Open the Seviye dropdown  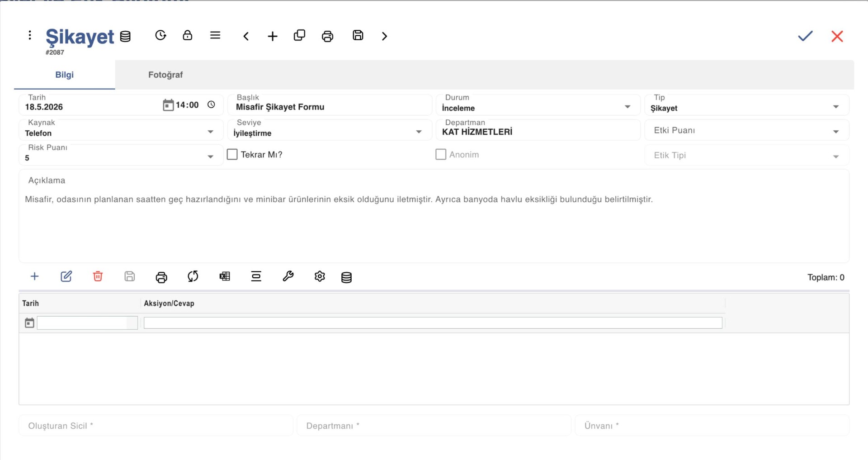[x=419, y=132]
